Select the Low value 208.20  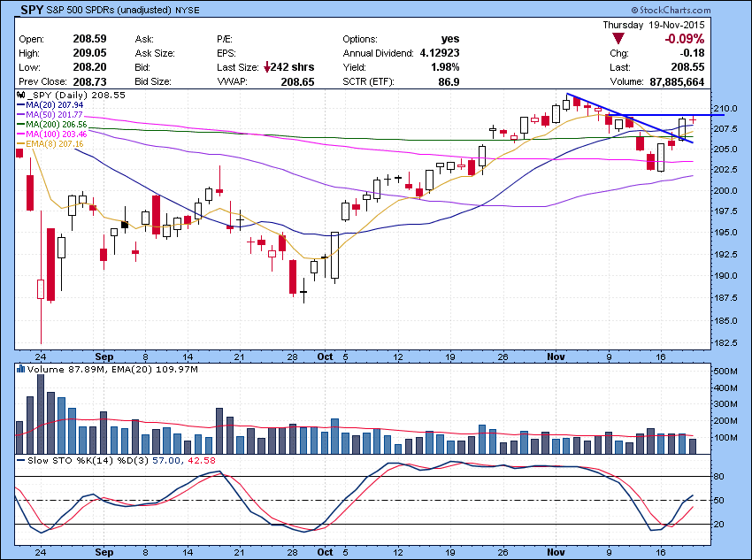tap(89, 67)
